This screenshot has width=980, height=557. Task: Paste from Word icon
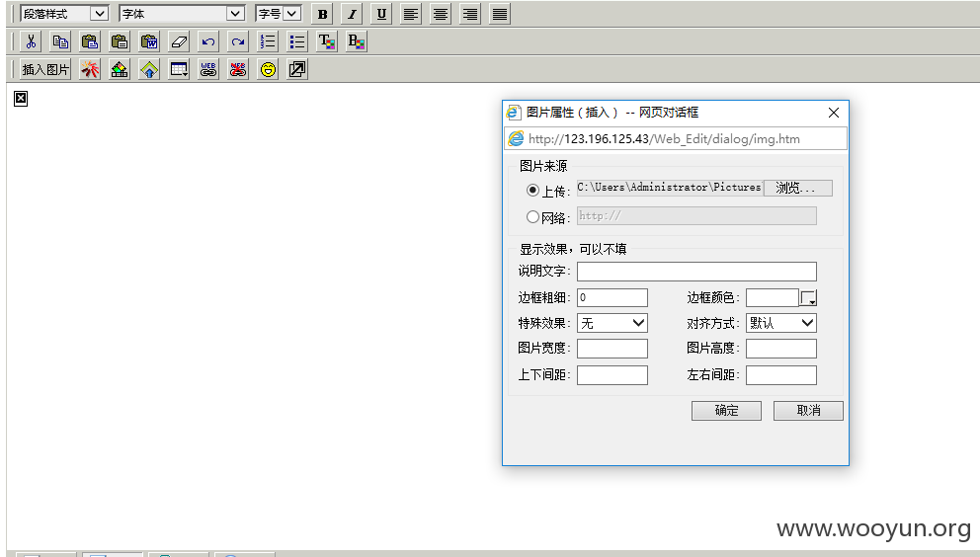click(x=149, y=41)
